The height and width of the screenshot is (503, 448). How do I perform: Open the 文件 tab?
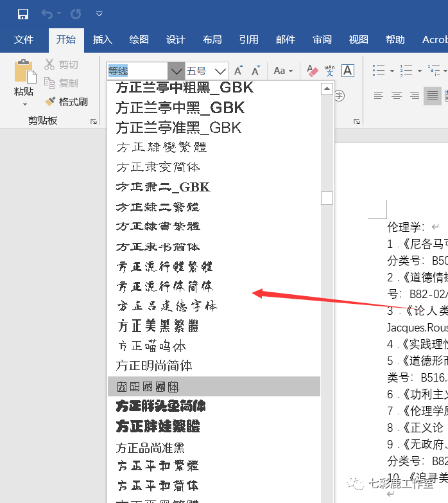coord(24,40)
